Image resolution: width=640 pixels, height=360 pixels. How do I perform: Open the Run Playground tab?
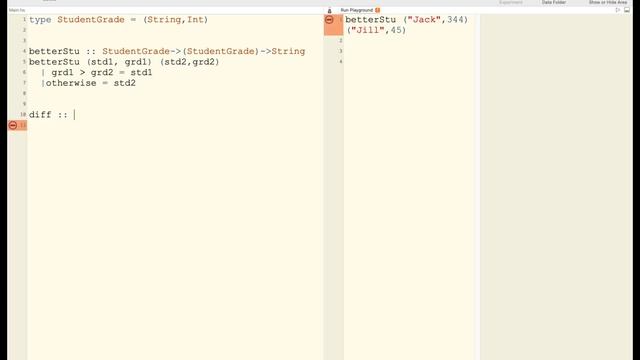357,10
